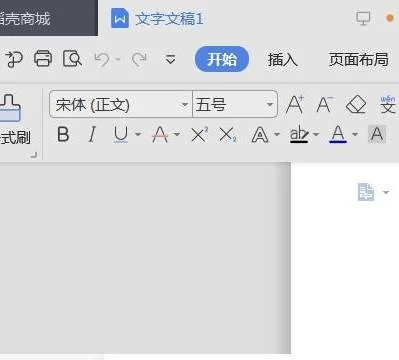The height and width of the screenshot is (360, 399).
Task: Click the pinyin guide wén 文 icon
Action: point(388,104)
